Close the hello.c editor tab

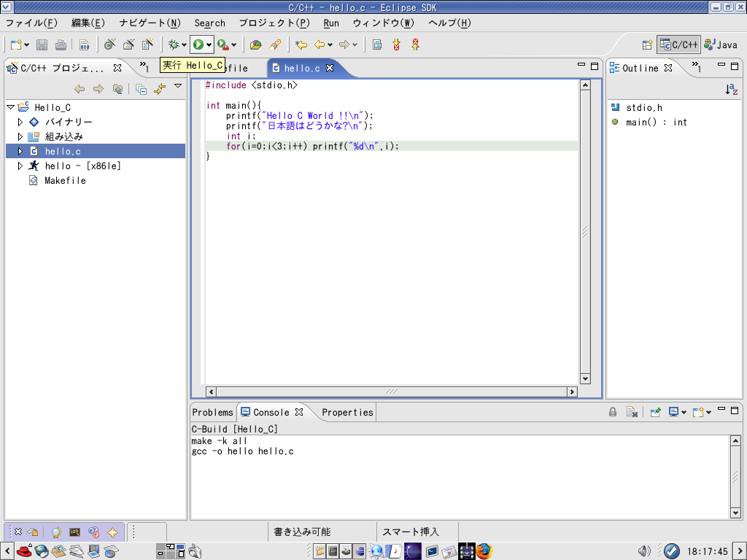point(330,68)
